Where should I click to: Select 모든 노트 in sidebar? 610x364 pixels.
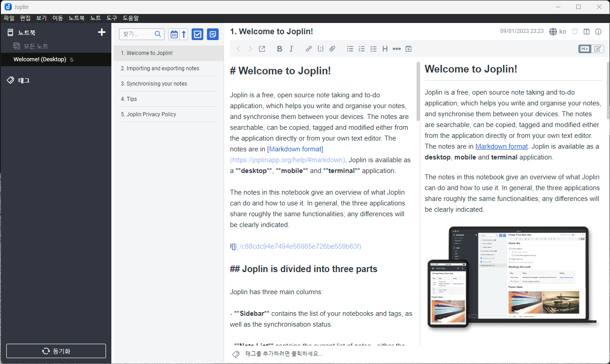36,46
